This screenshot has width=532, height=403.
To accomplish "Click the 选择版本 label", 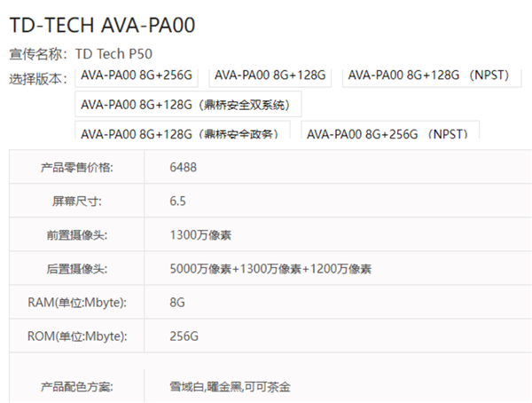I will (x=38, y=79).
